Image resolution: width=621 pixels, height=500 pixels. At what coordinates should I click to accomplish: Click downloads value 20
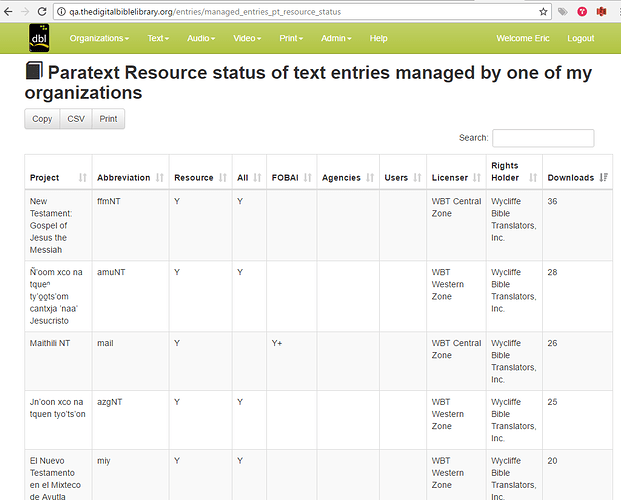552,461
